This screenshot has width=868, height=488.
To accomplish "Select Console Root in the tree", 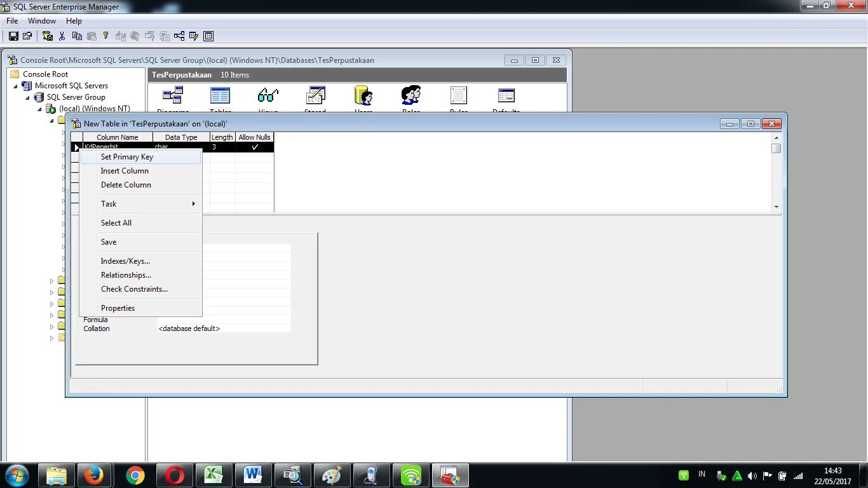I will (x=45, y=74).
